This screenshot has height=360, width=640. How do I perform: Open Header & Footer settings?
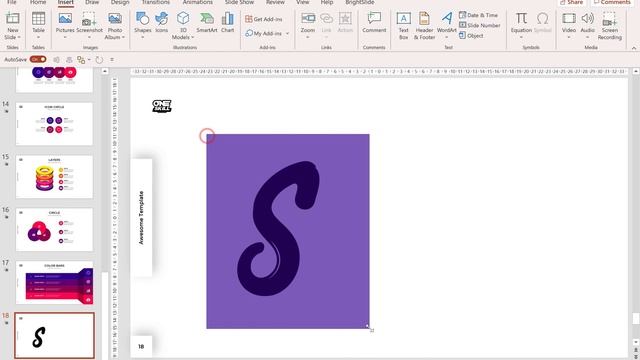424,19
